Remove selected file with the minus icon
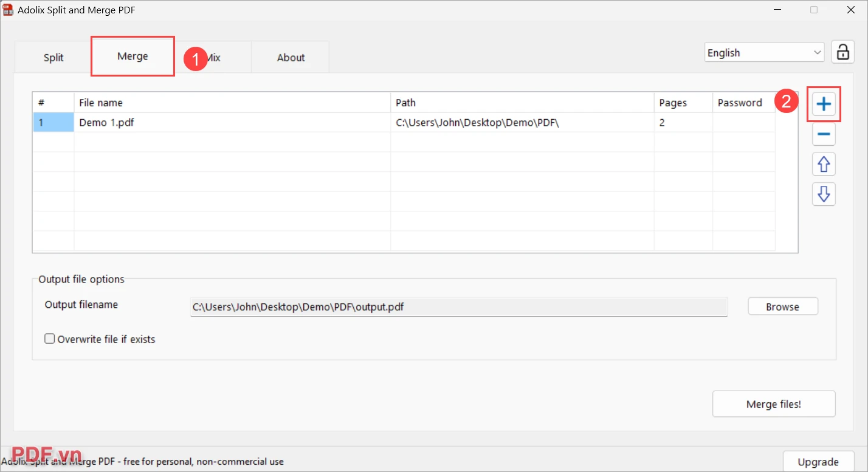This screenshot has width=868, height=472. point(824,134)
